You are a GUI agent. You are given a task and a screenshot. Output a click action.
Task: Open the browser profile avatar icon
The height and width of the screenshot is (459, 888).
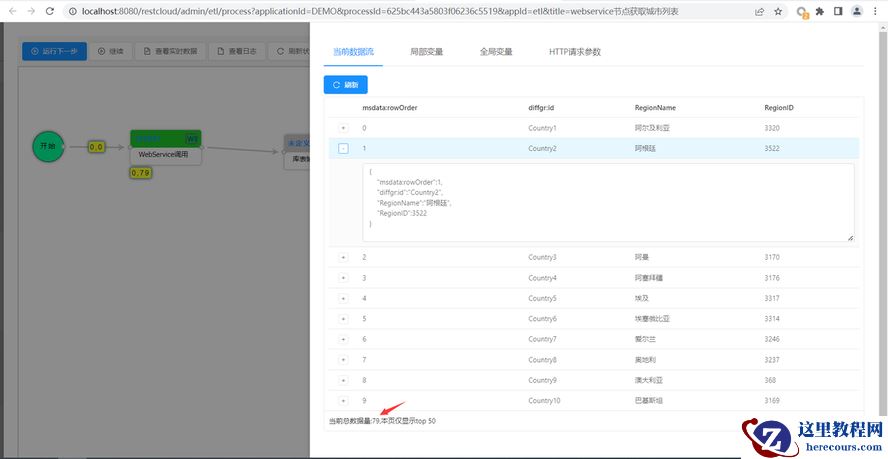point(856,11)
